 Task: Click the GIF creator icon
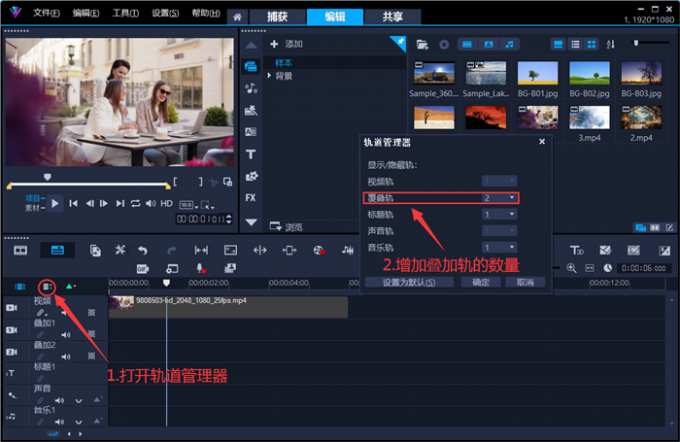[142, 268]
